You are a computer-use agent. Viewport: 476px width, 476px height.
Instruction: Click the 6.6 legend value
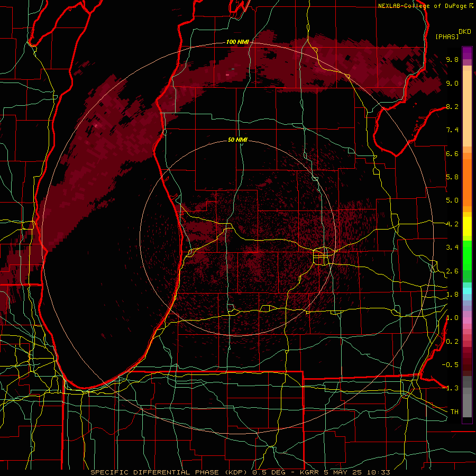pos(452,153)
